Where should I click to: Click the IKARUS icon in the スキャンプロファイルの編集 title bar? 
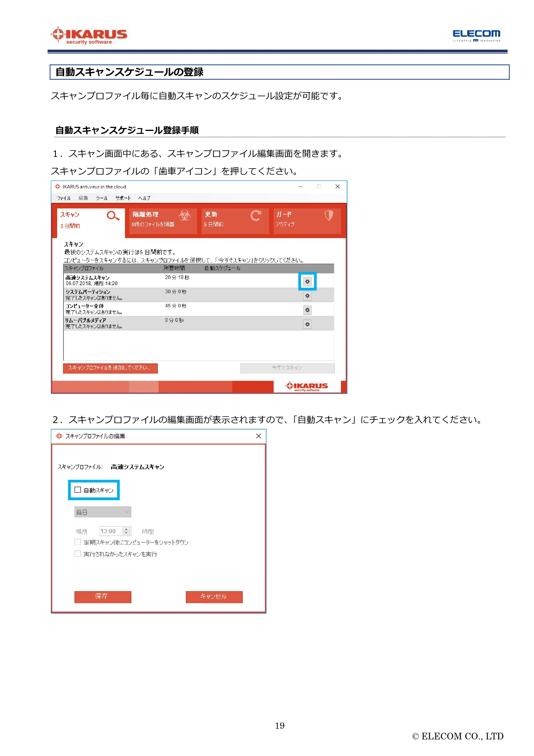coord(59,436)
